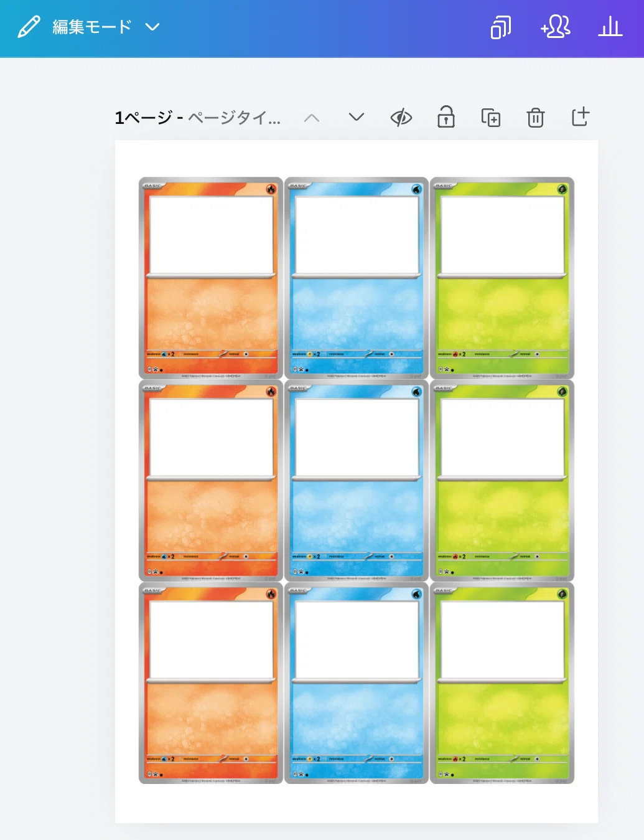Select the middle-row green grass card
This screenshot has width=644, height=840.
coord(502,480)
